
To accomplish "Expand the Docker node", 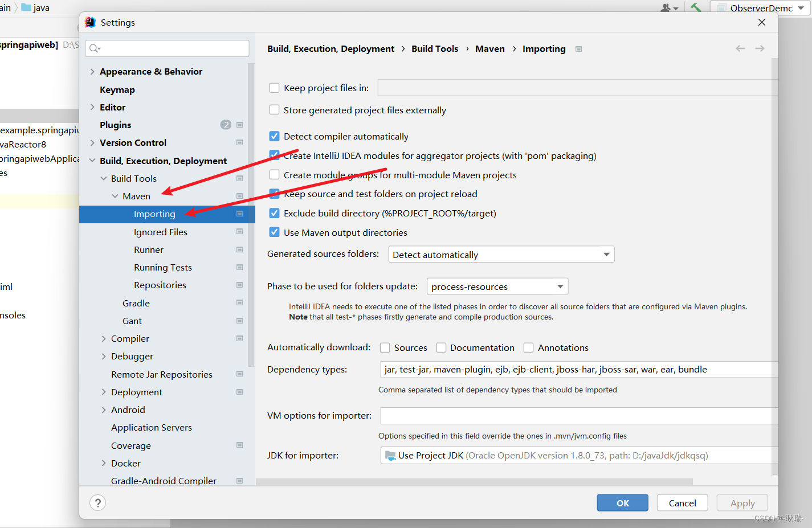I will [104, 463].
